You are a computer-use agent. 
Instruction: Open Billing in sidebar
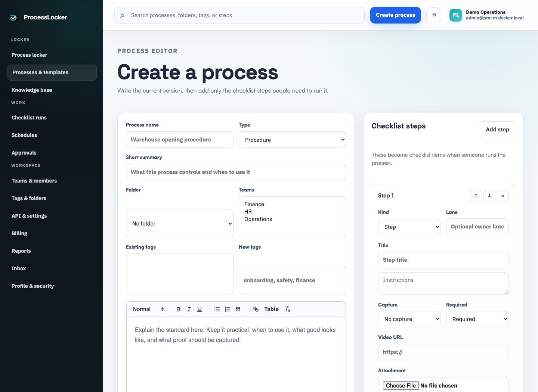pos(52,233)
